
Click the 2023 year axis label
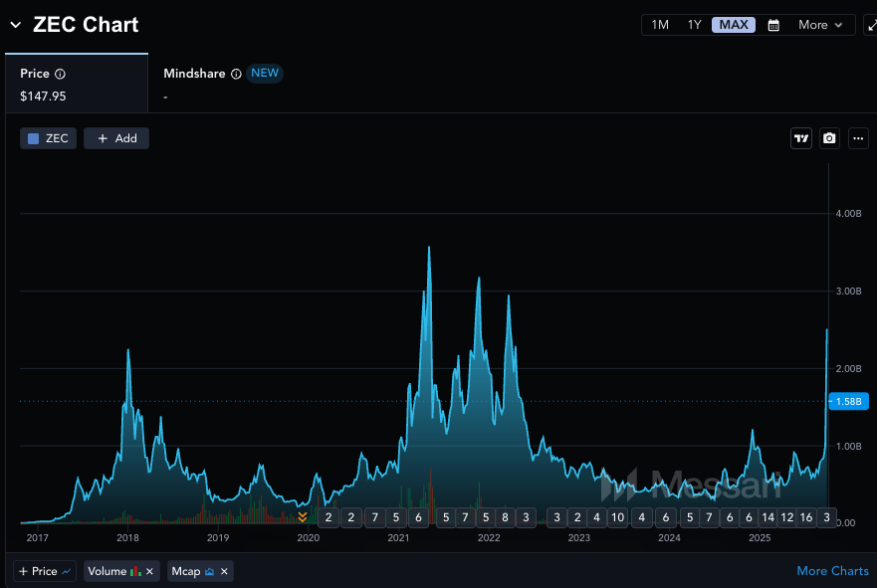(579, 537)
